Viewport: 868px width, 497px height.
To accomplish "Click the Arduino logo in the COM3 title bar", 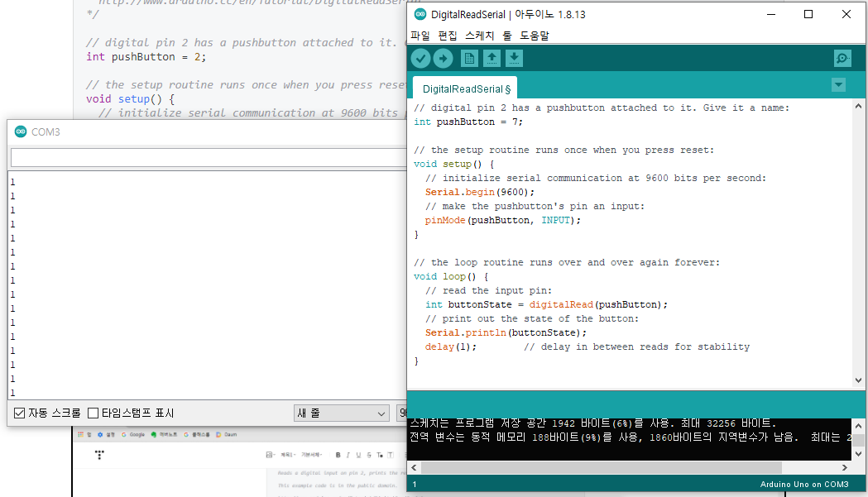I will [21, 131].
